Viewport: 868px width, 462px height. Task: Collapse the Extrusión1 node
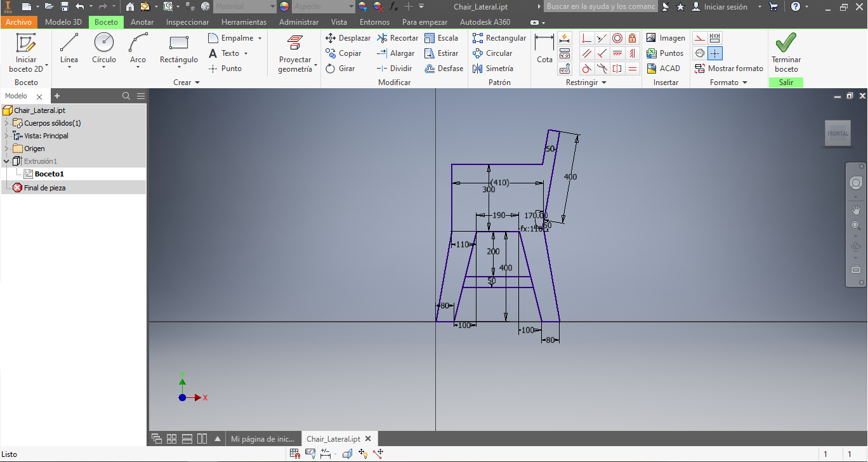[x=7, y=161]
